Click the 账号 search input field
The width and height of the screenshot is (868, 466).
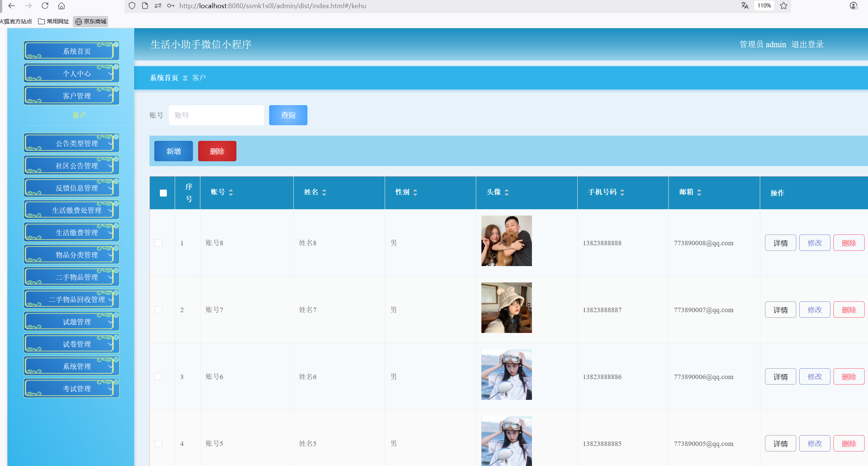click(216, 115)
